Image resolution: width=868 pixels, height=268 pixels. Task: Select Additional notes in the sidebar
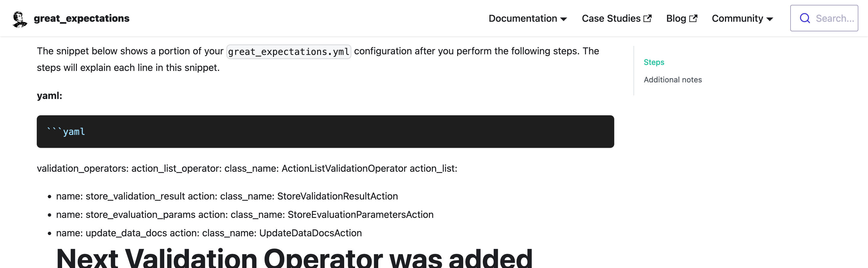[x=673, y=80]
